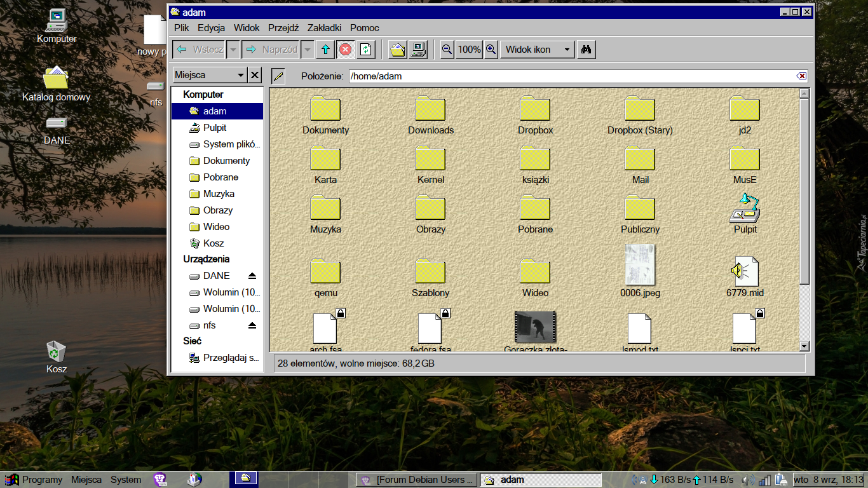Open the Plik menu
This screenshot has width=868, height=488.
click(x=182, y=28)
